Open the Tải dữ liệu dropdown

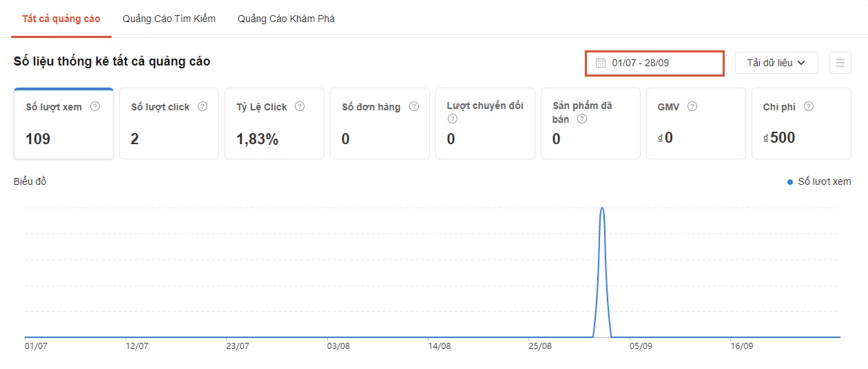pos(776,63)
